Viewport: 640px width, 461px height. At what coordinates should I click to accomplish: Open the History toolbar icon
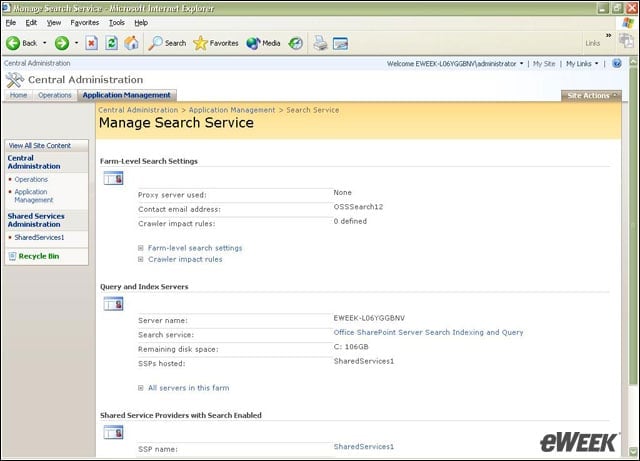coord(296,43)
